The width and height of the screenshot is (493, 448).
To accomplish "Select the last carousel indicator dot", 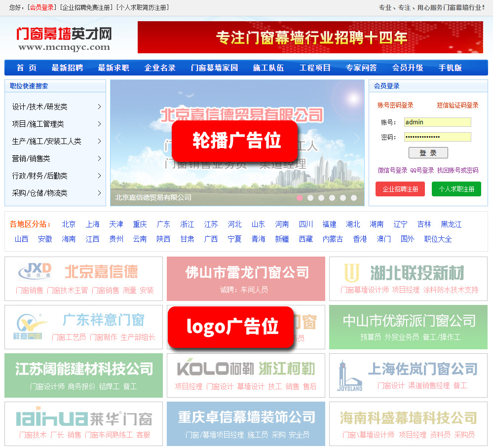I will [354, 198].
